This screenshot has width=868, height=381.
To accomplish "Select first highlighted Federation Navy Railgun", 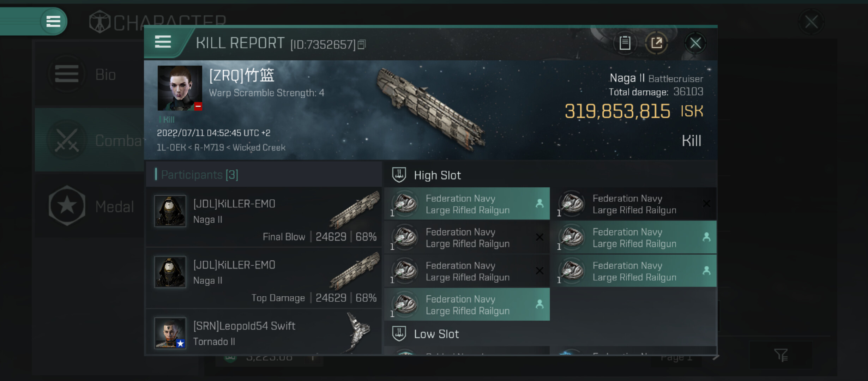I will click(466, 204).
